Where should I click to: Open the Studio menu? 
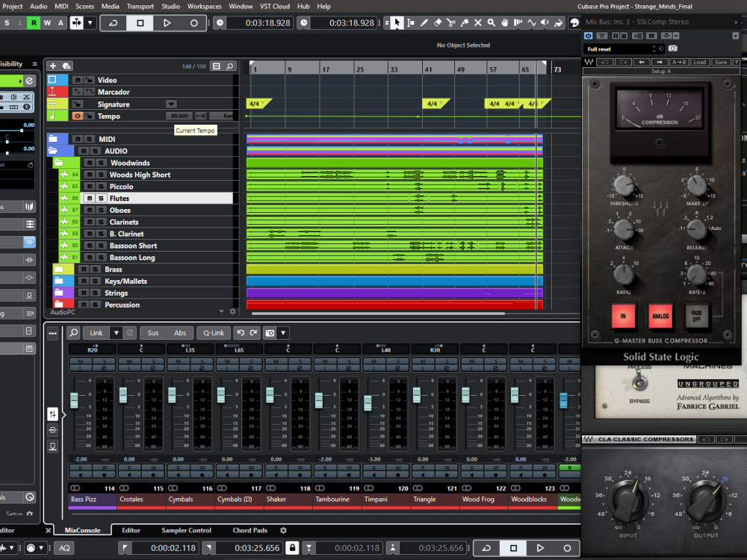[170, 6]
